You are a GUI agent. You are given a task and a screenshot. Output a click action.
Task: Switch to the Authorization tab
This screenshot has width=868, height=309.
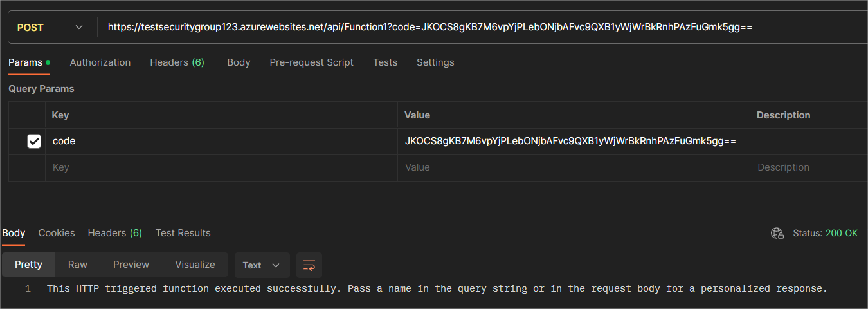tap(100, 62)
